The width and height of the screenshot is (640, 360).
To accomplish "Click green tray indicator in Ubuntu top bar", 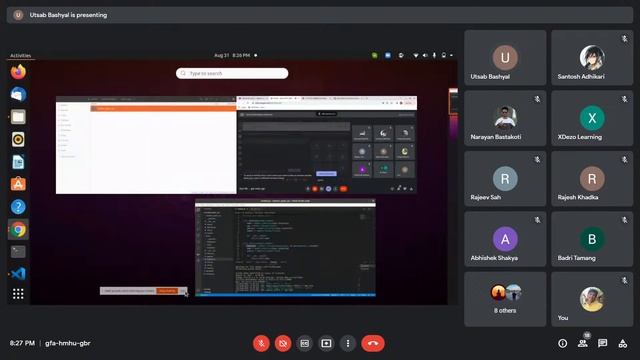I will pyautogui.click(x=374, y=56).
